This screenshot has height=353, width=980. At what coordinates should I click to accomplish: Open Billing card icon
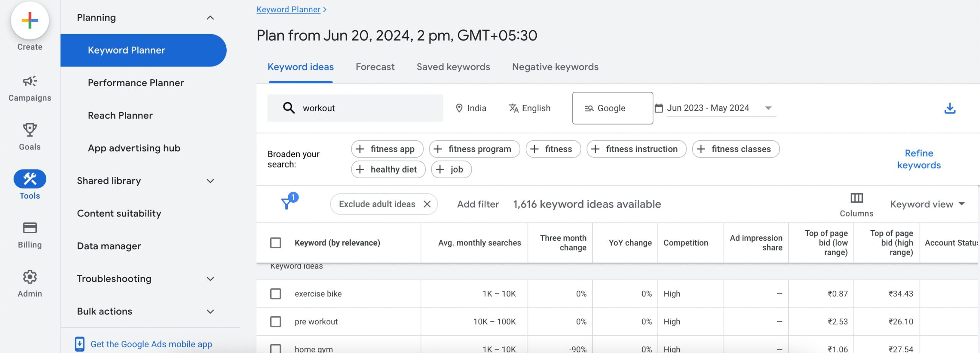[x=30, y=228]
